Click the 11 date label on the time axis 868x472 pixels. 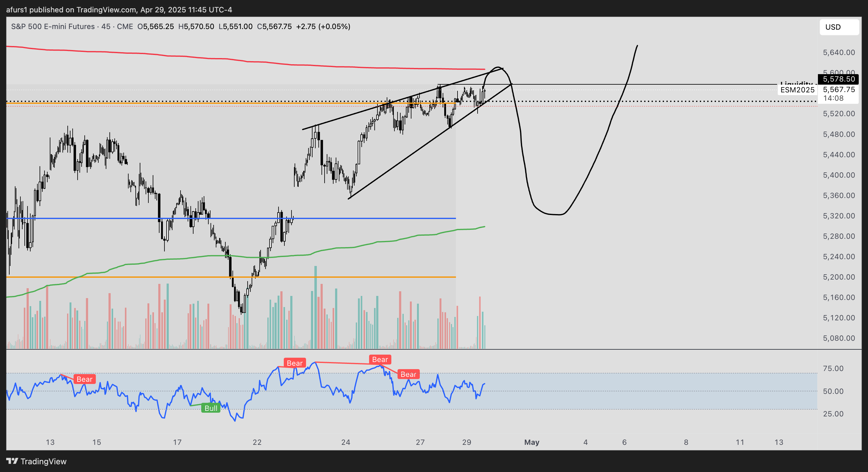click(740, 442)
